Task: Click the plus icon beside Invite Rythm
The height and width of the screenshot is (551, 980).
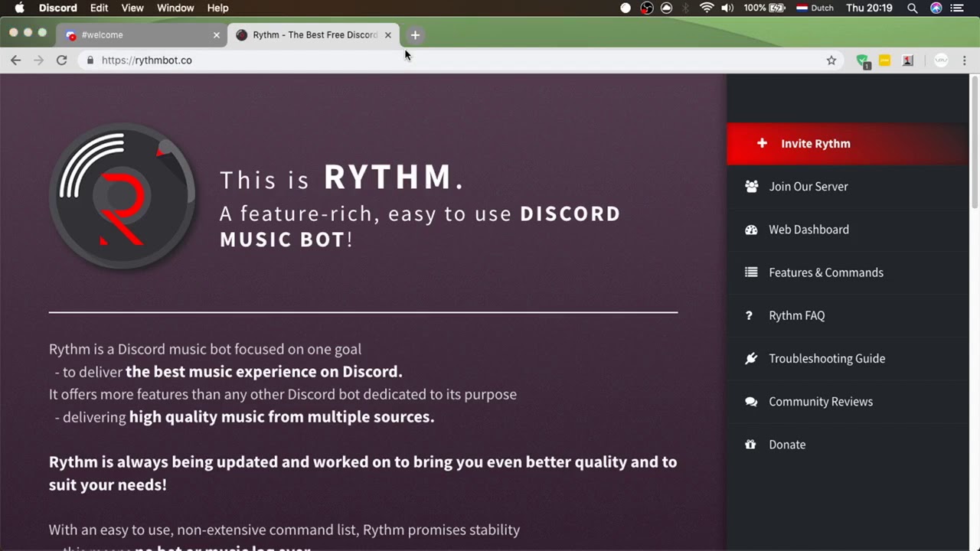Action: tap(762, 143)
